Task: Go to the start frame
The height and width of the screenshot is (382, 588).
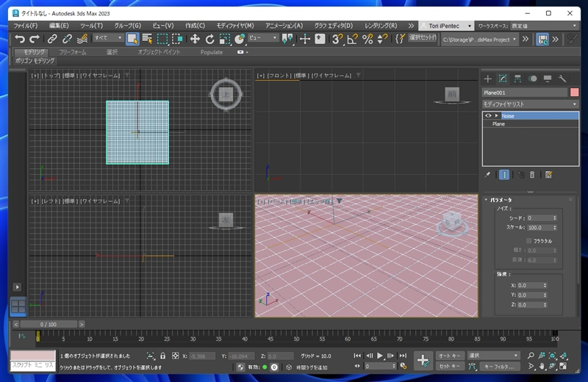Action: click(x=357, y=356)
